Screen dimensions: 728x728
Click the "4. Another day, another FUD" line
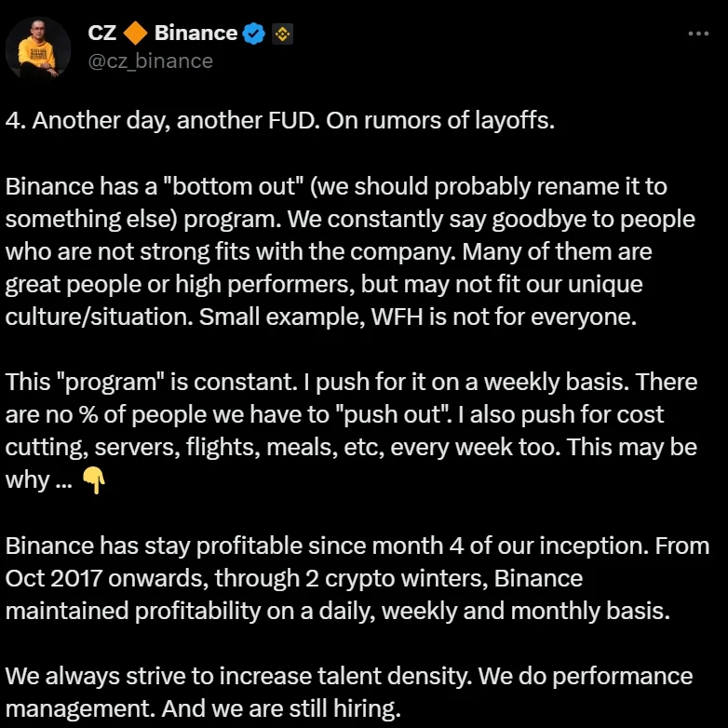click(280, 121)
